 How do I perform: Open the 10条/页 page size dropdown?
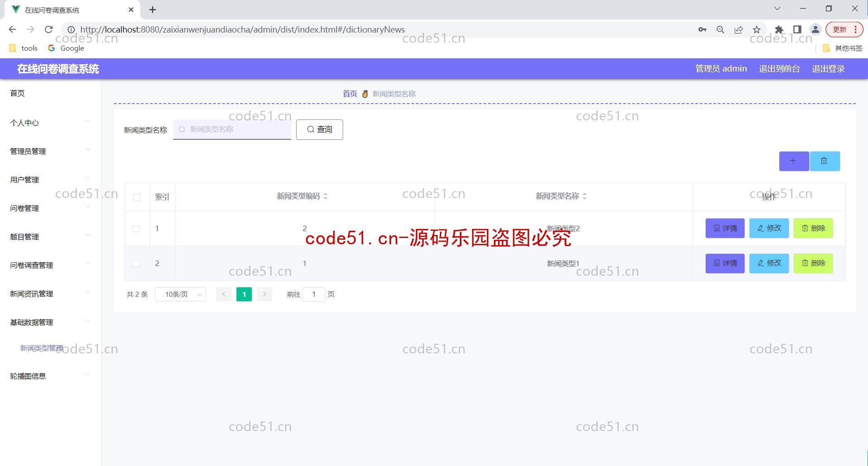(x=180, y=294)
